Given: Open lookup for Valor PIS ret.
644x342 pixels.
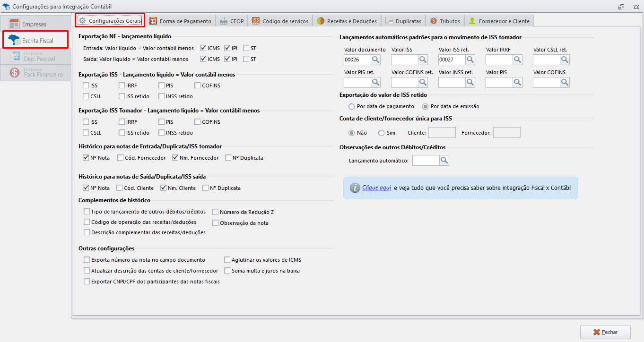Looking at the screenshot, I should pos(375,82).
